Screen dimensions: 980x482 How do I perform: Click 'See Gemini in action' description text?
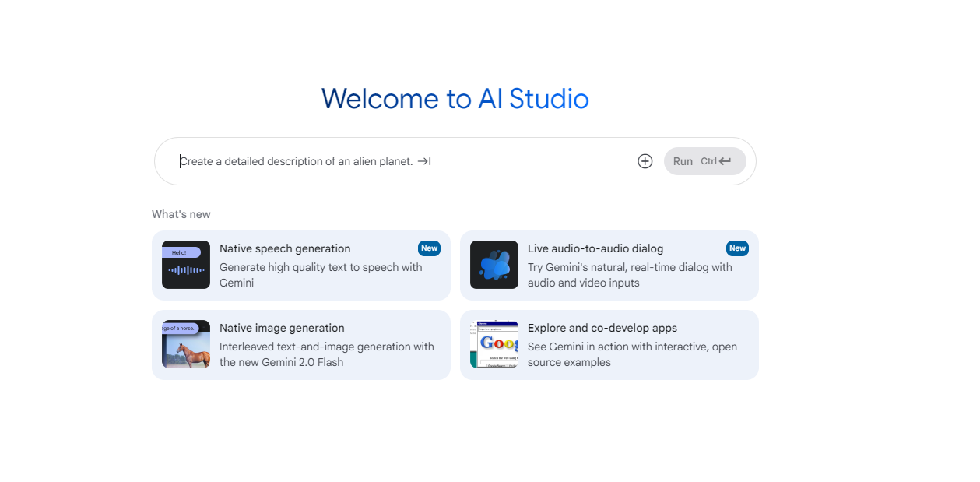click(x=632, y=354)
